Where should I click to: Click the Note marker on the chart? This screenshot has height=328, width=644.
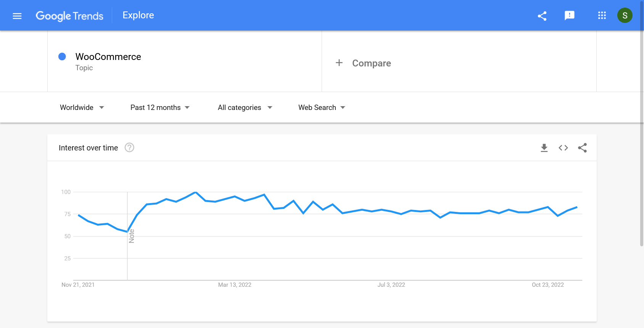[x=132, y=236]
